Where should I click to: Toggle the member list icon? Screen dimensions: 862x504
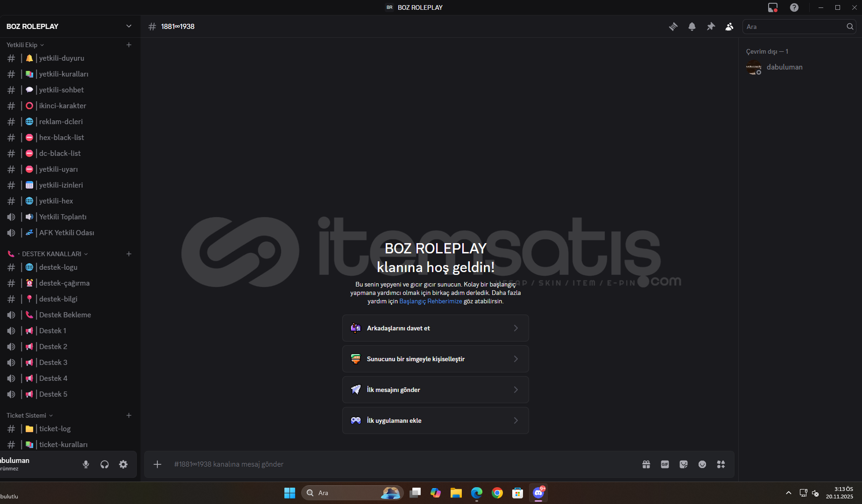tap(729, 27)
